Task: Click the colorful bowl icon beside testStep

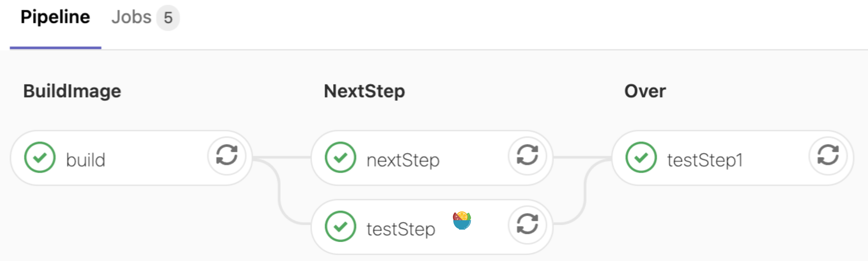Action: click(462, 220)
